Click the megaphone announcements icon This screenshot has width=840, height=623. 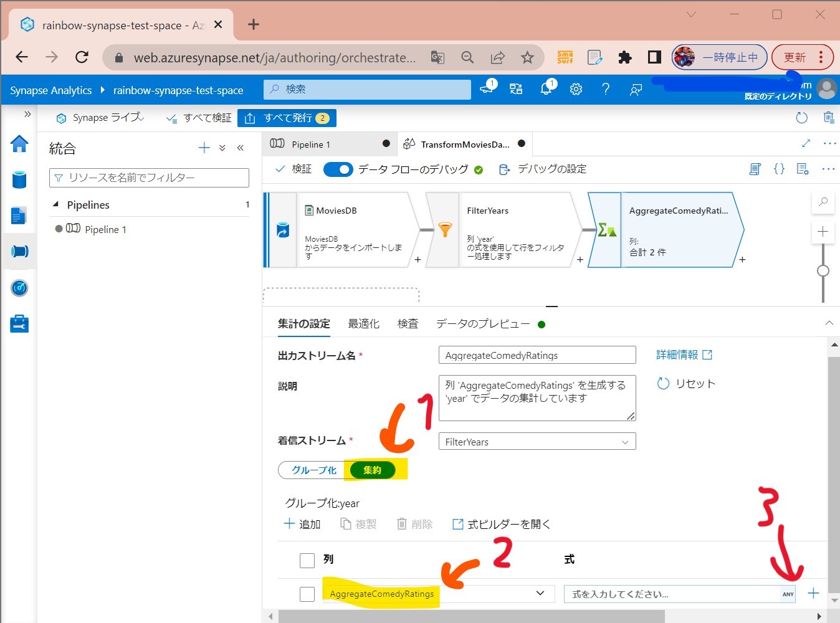[x=487, y=89]
